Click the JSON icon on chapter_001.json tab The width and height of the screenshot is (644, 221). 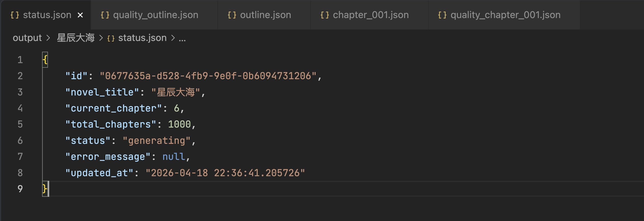325,15
